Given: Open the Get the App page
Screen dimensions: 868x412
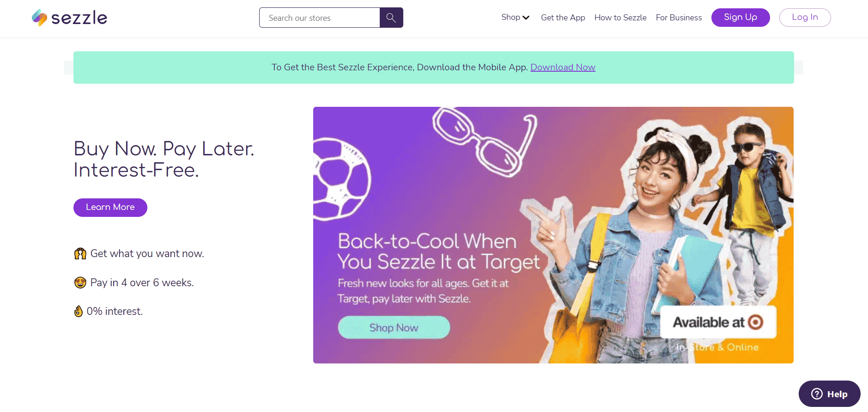Looking at the screenshot, I should pos(563,18).
